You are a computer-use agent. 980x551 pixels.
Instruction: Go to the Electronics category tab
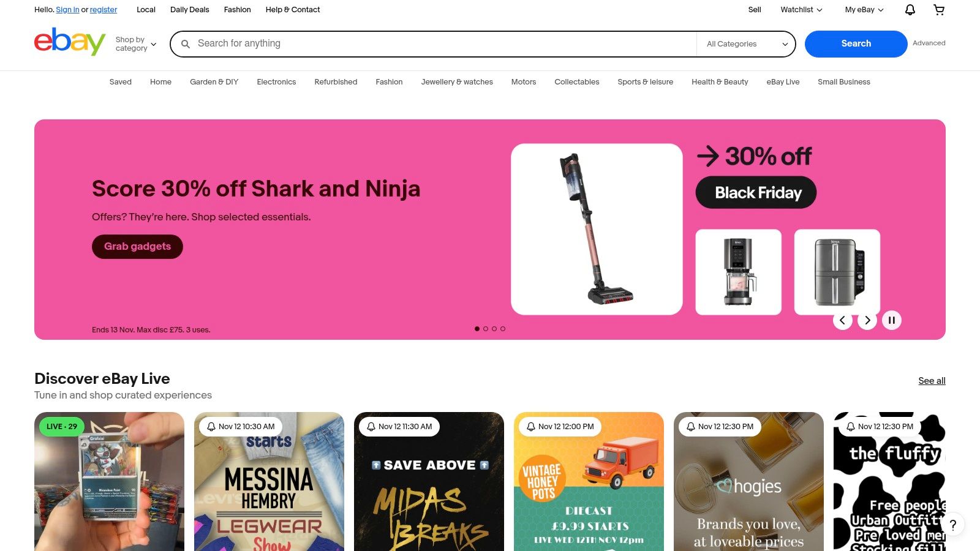[276, 82]
